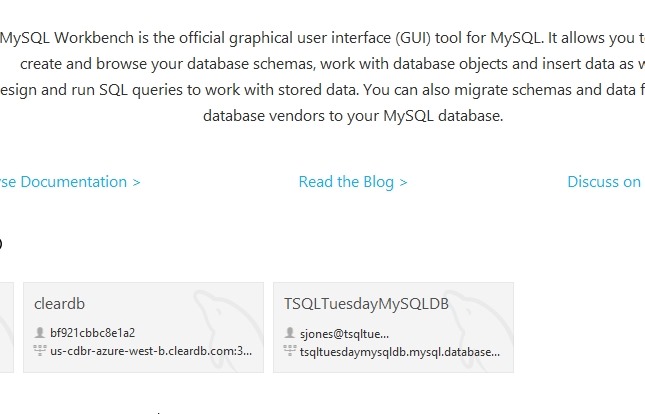
Task: Click blank space right of TSQLTuesdayMySQLDB tile
Action: click(x=580, y=327)
